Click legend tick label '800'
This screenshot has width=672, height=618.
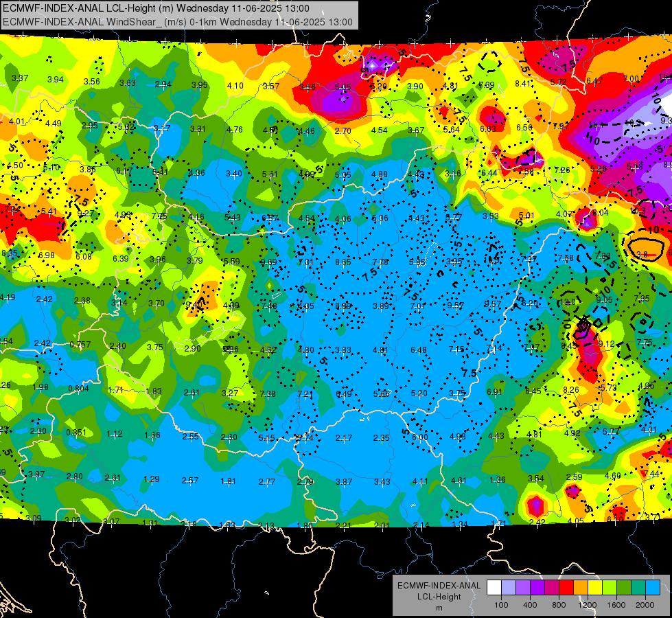[x=559, y=605]
